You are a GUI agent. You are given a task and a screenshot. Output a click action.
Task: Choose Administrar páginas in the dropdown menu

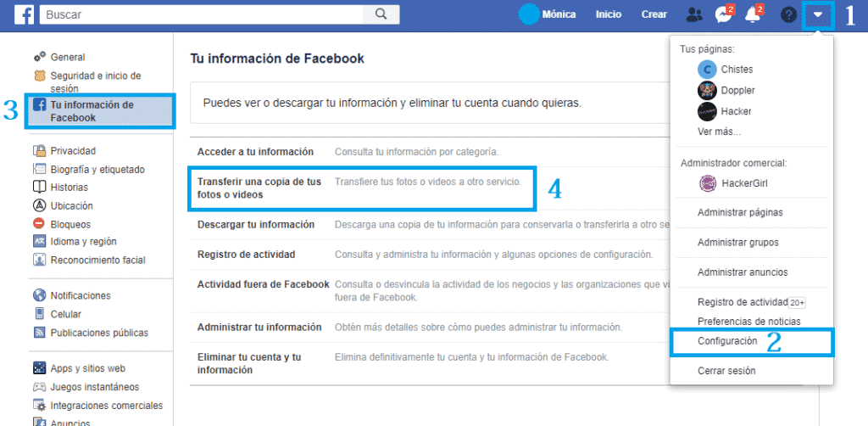click(740, 212)
